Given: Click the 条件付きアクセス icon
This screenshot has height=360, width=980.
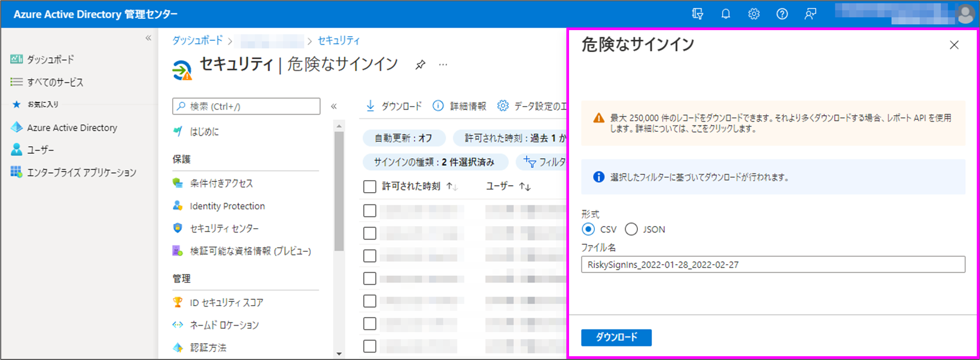Looking at the screenshot, I should (177, 183).
